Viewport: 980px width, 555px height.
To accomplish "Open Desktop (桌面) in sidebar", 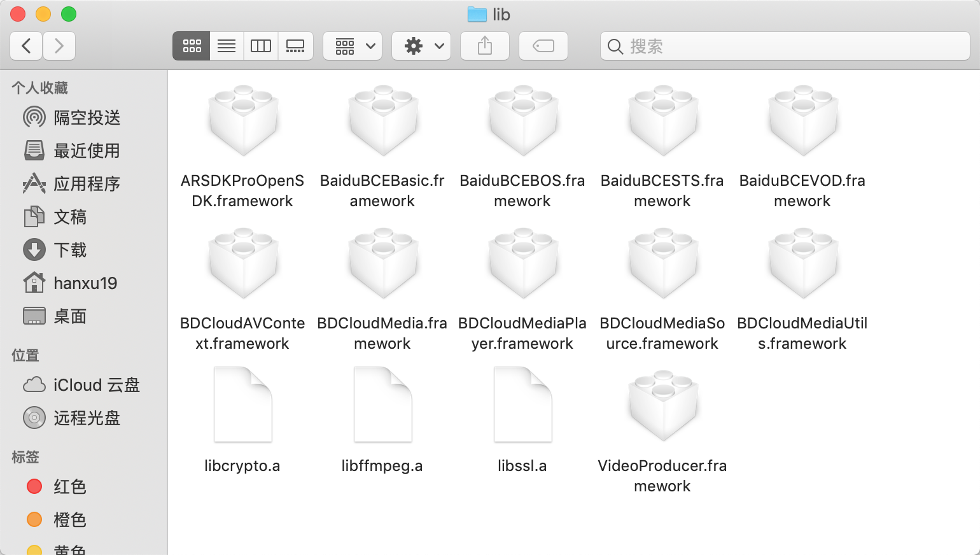I will pyautogui.click(x=83, y=316).
